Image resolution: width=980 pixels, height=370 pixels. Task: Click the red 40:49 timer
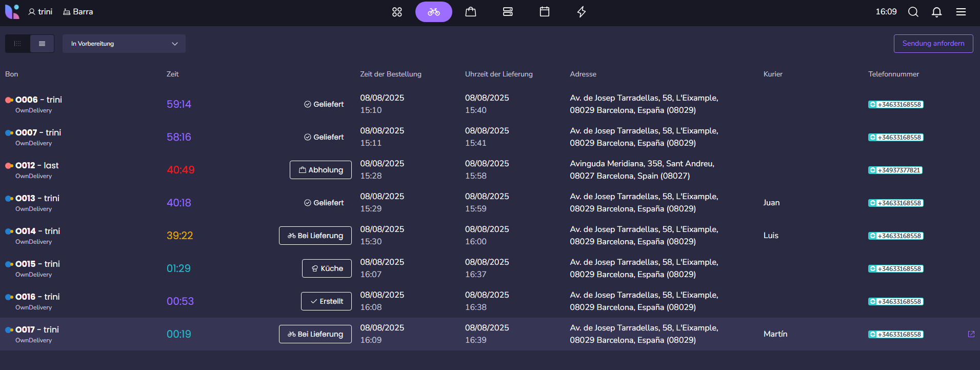pos(181,170)
